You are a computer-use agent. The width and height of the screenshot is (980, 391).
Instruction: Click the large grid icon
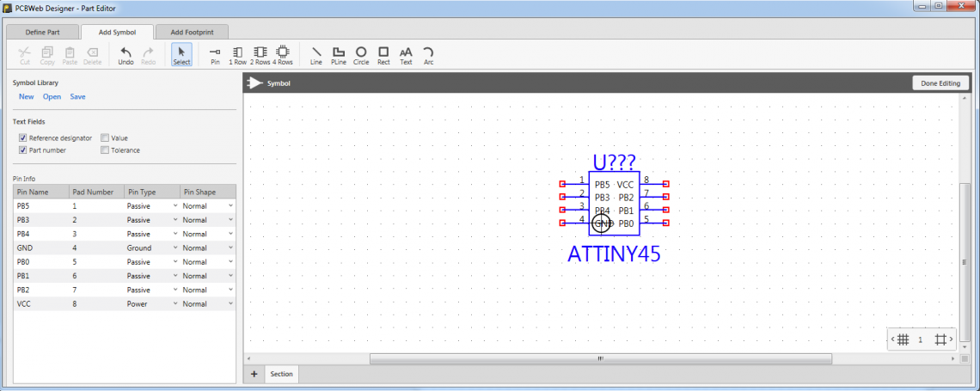pos(940,339)
